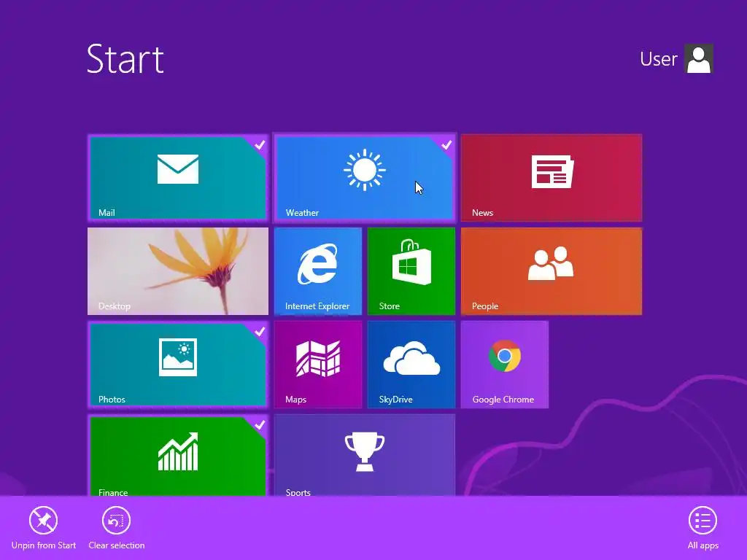
Task: Open the People tile
Action: coord(551,271)
